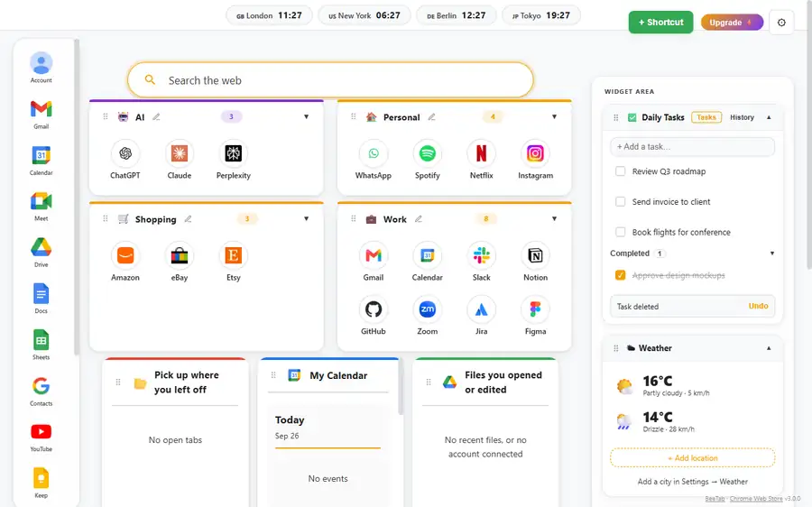Collapse the Daily Tasks widget
The height and width of the screenshot is (507, 812).
coord(769,117)
